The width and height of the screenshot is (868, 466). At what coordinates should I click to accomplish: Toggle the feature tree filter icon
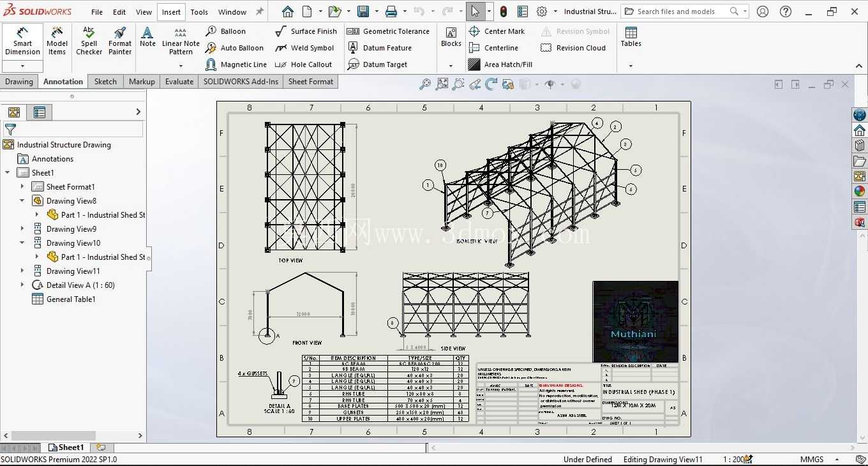tap(10, 129)
